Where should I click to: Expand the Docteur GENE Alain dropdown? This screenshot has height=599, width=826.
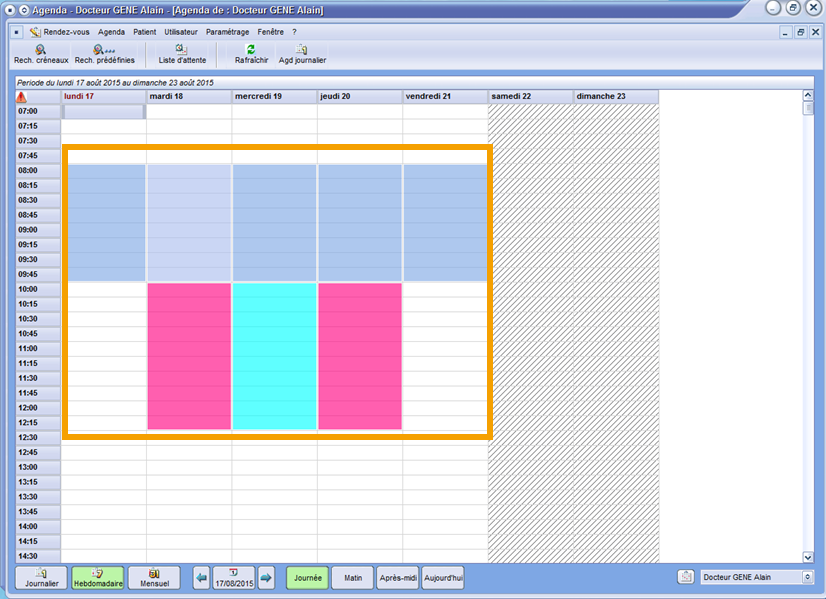[804, 578]
